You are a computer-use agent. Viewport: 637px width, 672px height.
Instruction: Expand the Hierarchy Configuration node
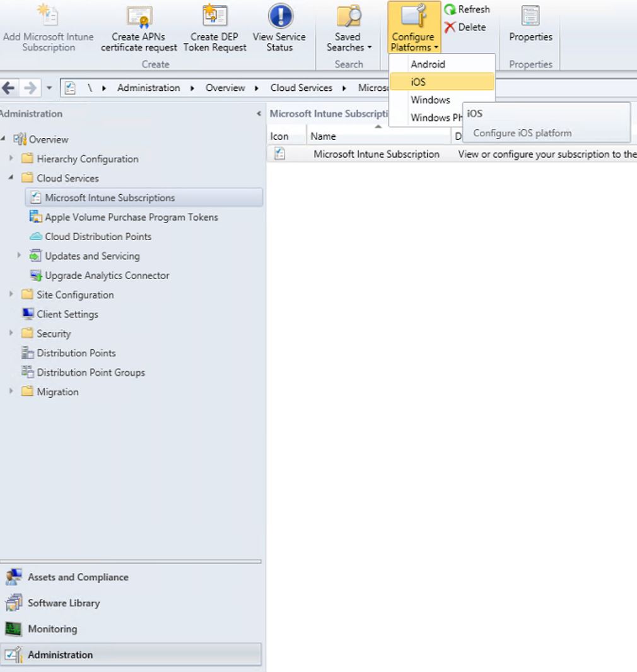tap(11, 158)
